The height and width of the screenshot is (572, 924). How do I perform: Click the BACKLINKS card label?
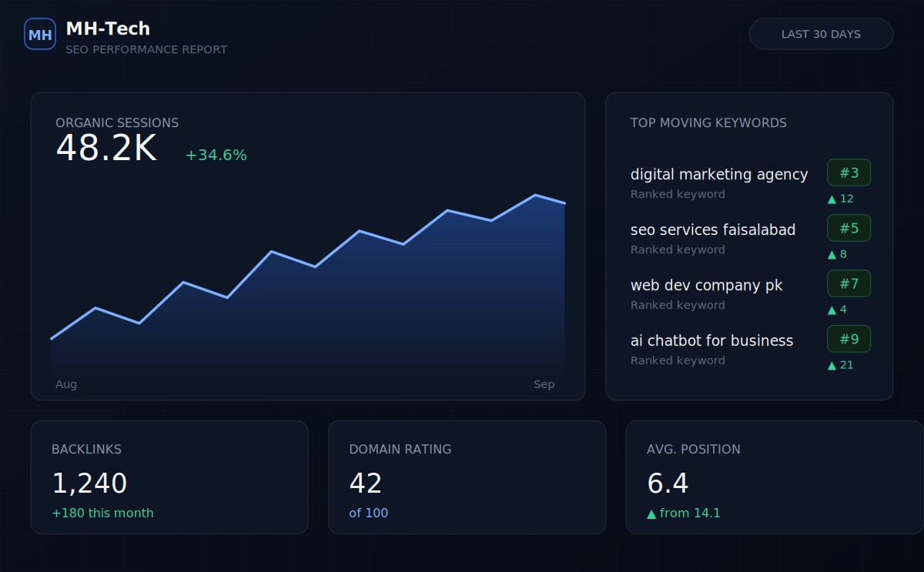tap(86, 449)
